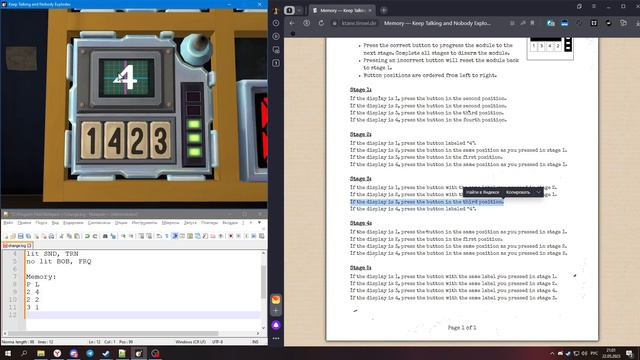Viewport: 640px width, 360px height.
Task: Open the Правка menu in Notepad++
Action: coord(24,223)
